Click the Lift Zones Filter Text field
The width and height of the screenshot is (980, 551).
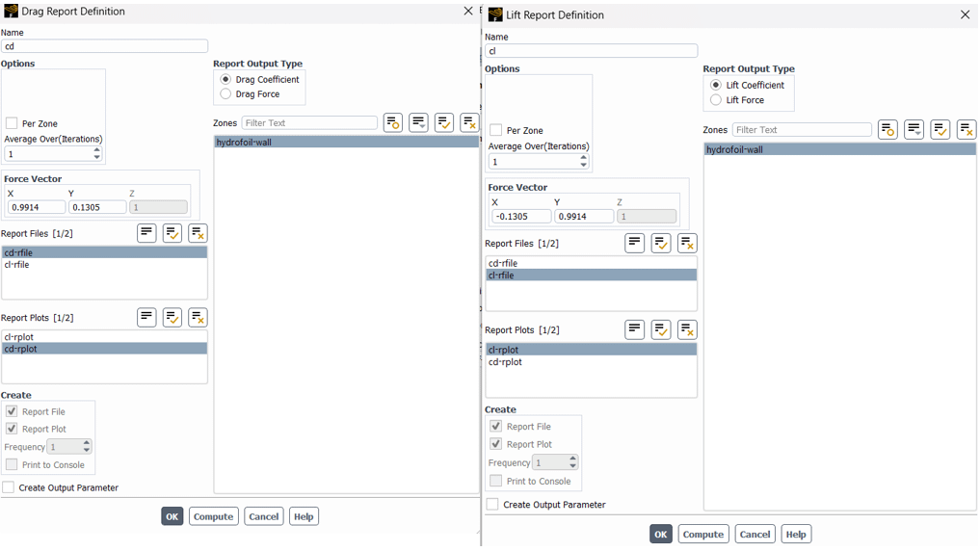801,130
